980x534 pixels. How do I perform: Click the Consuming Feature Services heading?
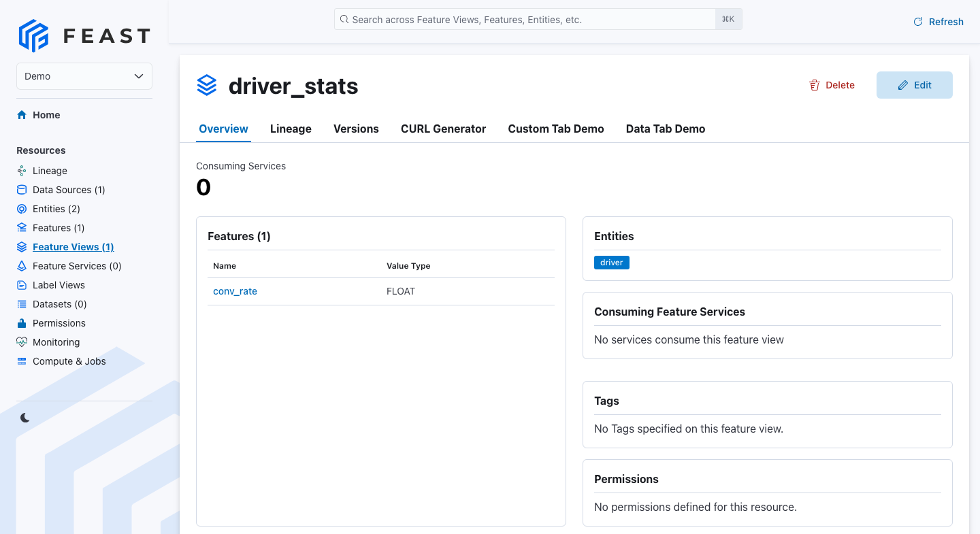(x=670, y=312)
